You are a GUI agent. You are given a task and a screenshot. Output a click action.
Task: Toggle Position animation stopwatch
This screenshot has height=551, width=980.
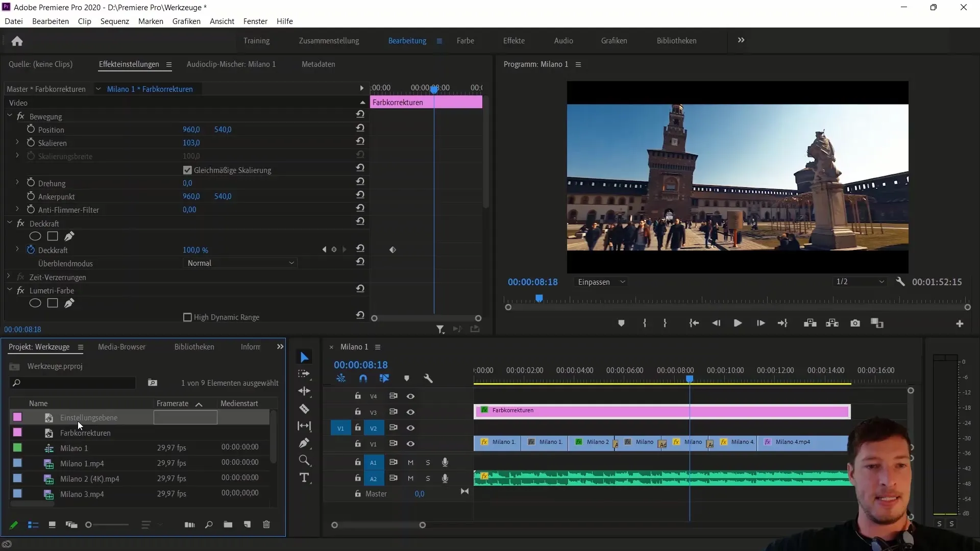[x=31, y=129]
